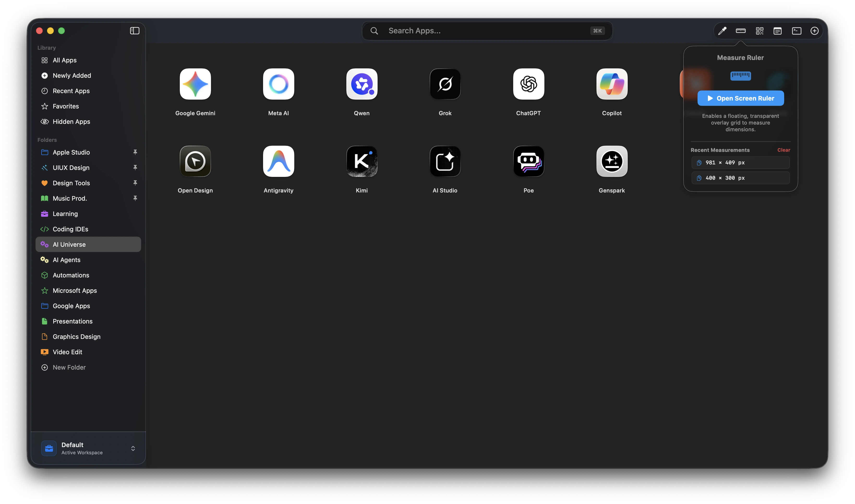The image size is (855, 504).
Task: Open the Music Prod. folder
Action: [x=88, y=198]
